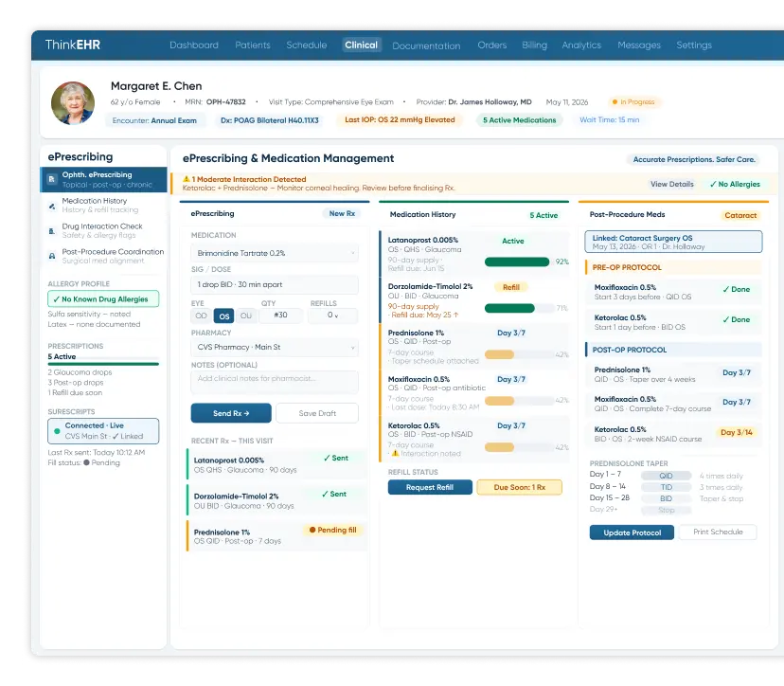Select Drug Interaction Check in the sidebar

[103, 230]
